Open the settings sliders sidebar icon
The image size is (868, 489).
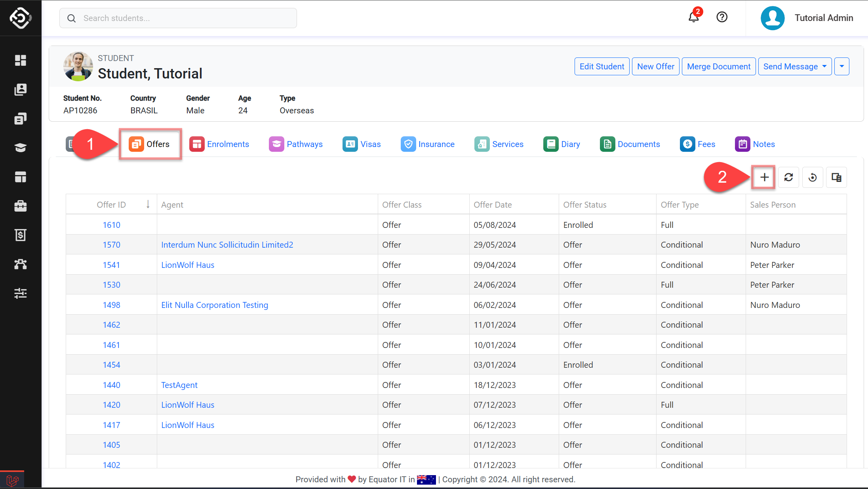21,293
